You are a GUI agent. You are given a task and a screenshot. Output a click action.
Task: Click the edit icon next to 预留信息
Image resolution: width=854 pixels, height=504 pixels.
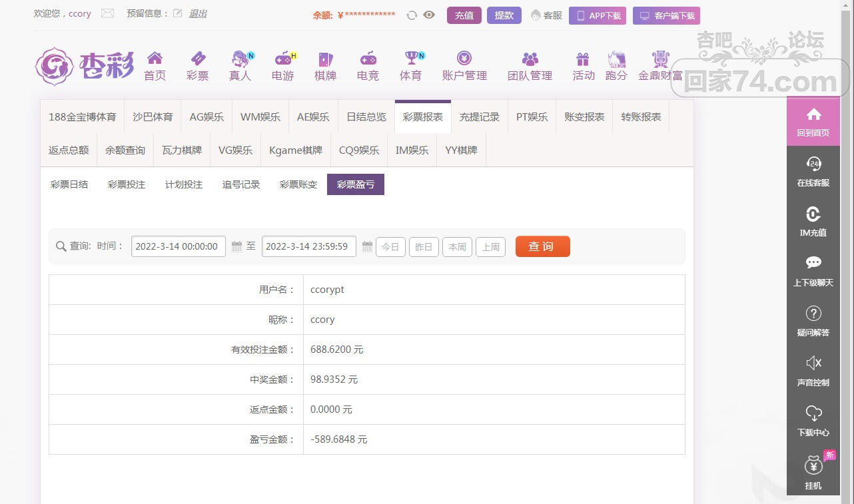coord(178,13)
